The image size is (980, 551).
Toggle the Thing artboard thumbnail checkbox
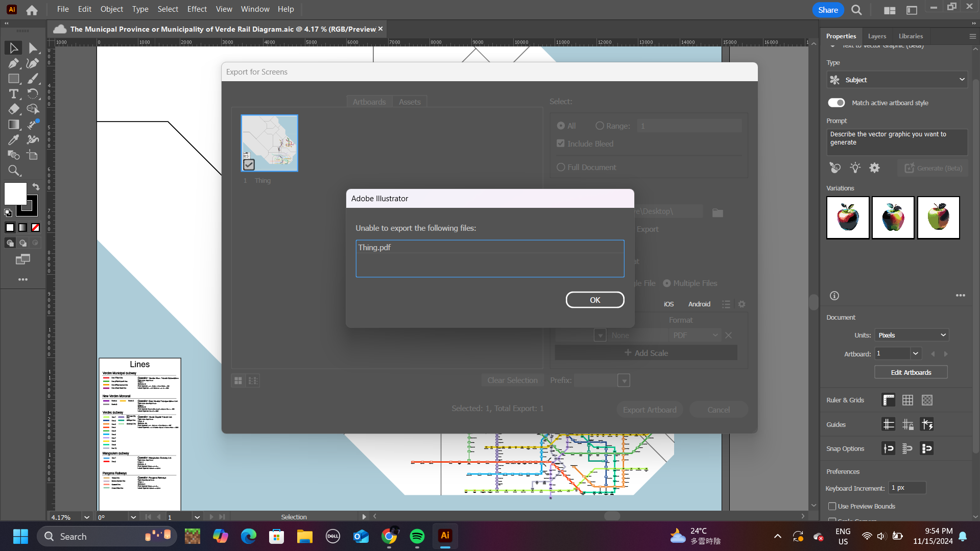click(249, 164)
